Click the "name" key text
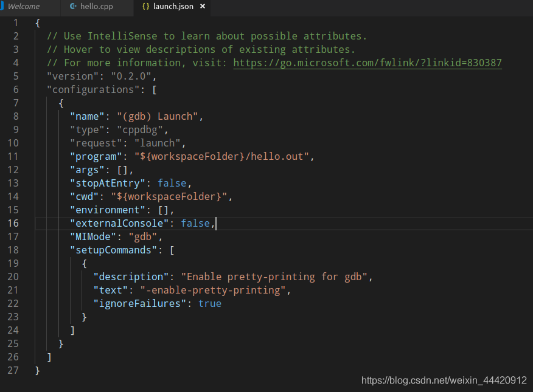 87,117
